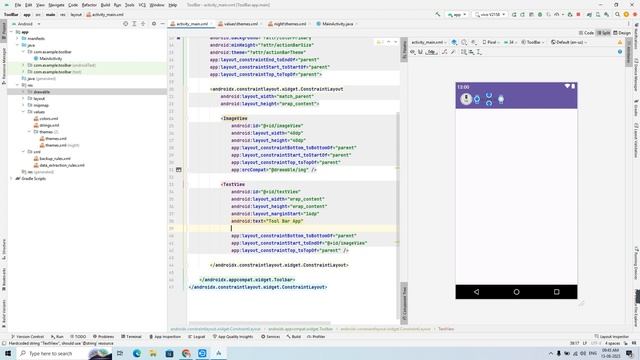Click the Windows Start button

click(7, 353)
